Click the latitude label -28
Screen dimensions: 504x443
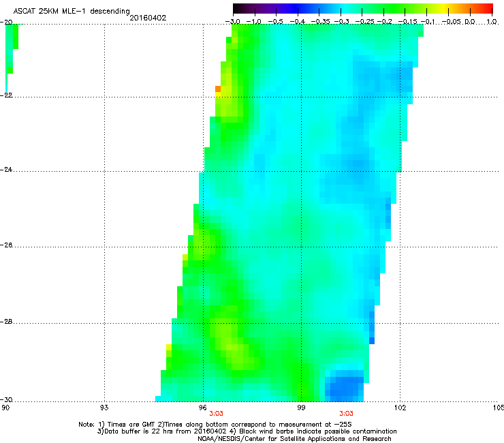pyautogui.click(x=6, y=322)
